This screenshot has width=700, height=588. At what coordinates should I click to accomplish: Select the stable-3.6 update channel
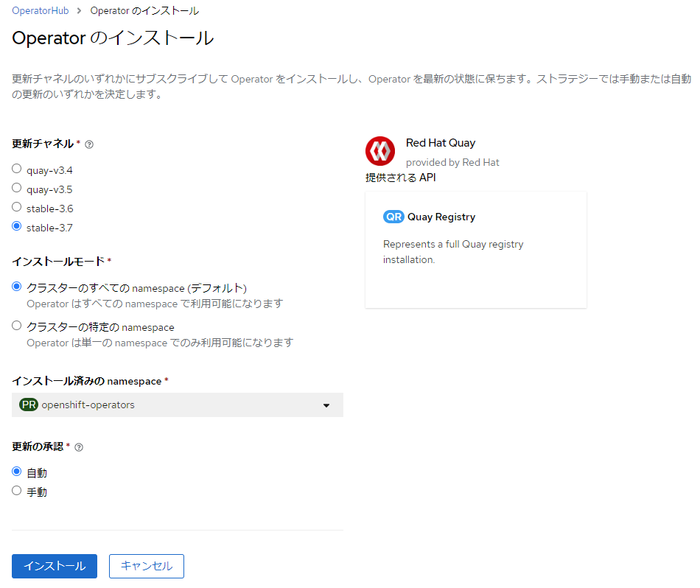[16, 206]
